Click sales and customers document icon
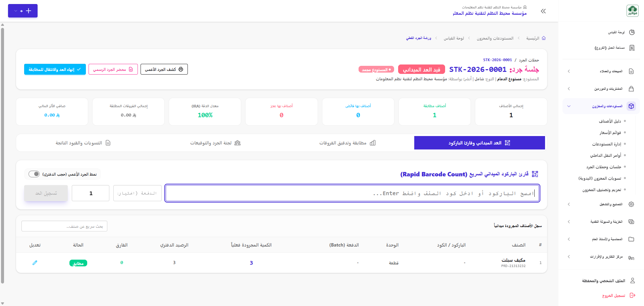The image size is (644, 306). pos(631,71)
